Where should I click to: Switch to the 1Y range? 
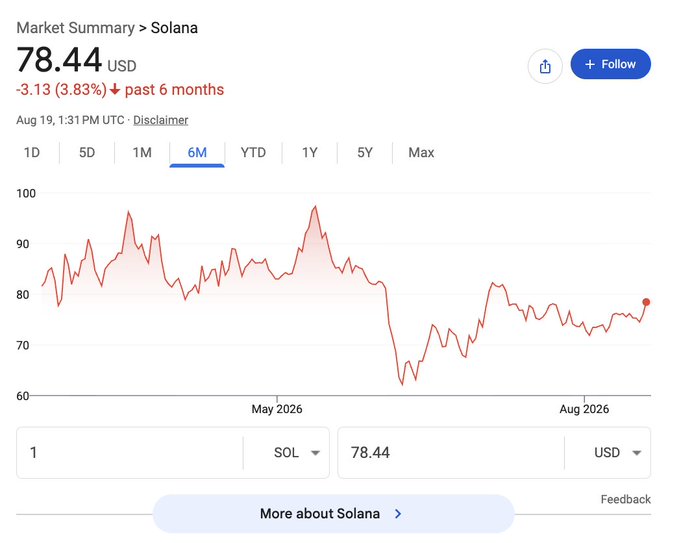pos(310,152)
